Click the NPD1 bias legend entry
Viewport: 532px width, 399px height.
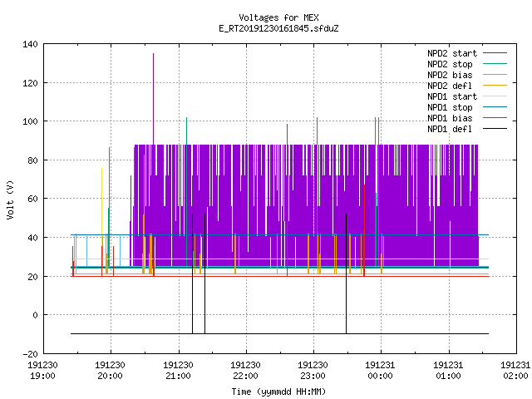click(450, 118)
